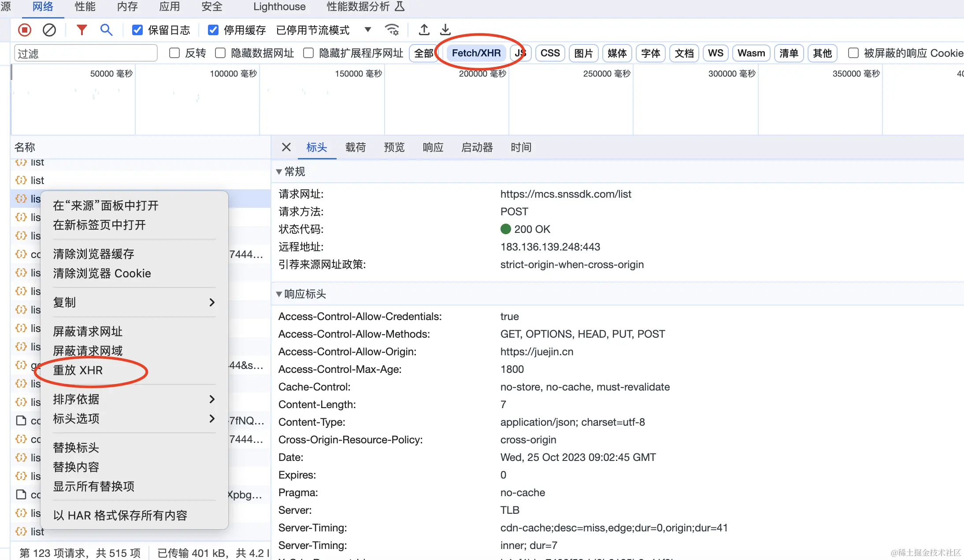Open the throttling mode dropdown arrow
Viewport: 964px width, 560px height.
pos(367,30)
